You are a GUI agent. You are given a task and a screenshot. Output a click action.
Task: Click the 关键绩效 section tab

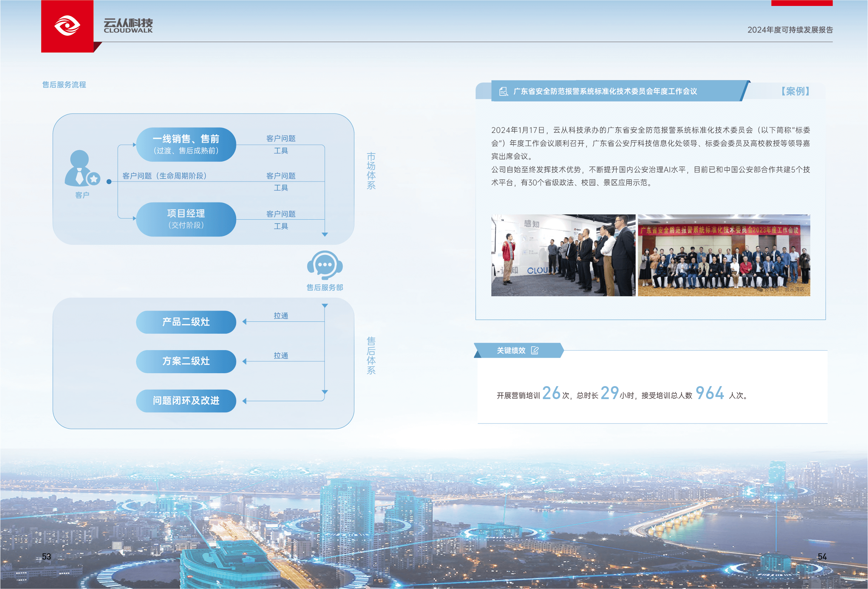coord(511,350)
